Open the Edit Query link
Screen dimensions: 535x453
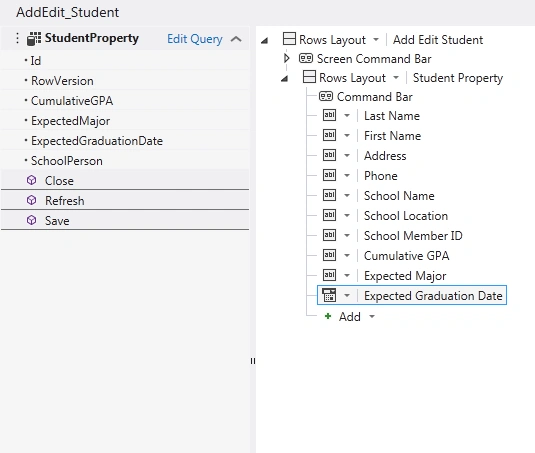[x=194, y=39]
